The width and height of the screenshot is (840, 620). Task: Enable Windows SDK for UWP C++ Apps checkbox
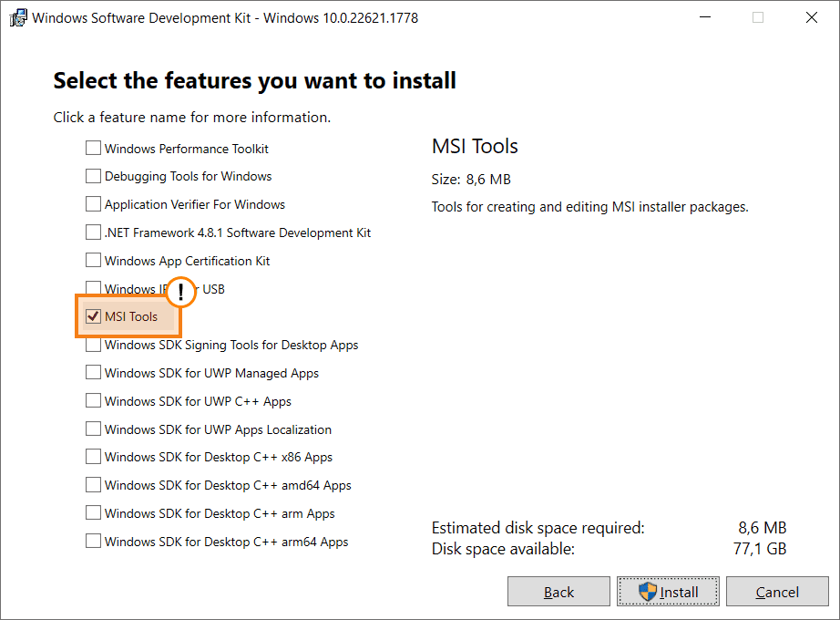pyautogui.click(x=93, y=400)
